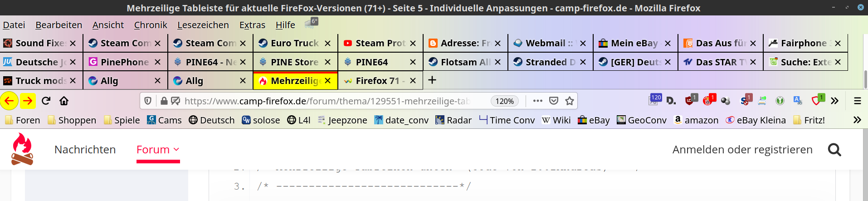
Task: Go to the Firefox home page icon
Action: click(x=64, y=101)
